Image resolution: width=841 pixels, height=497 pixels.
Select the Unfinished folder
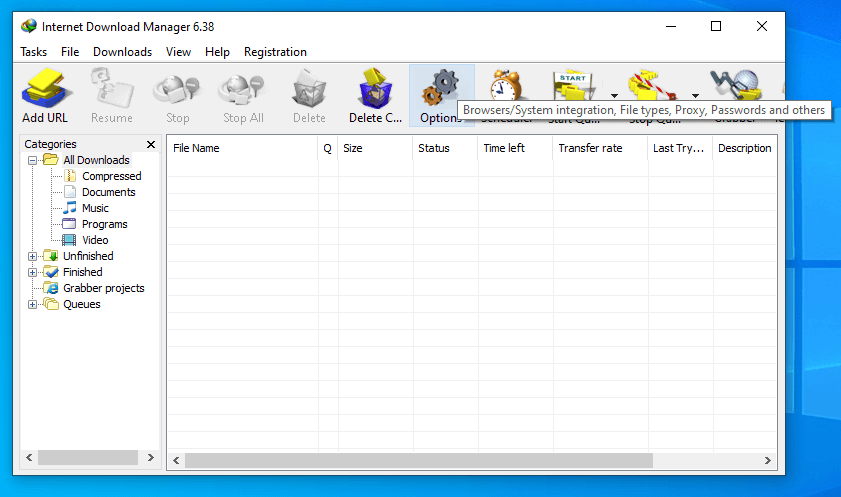point(88,256)
